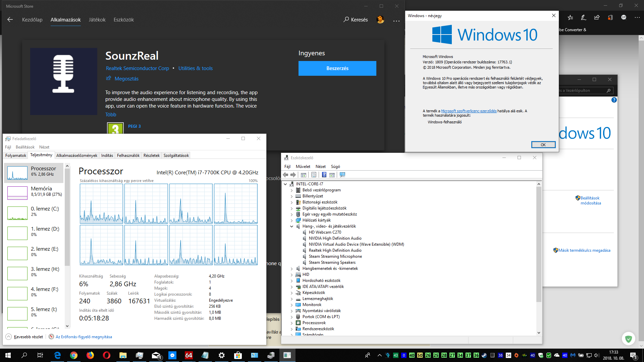
Task: Open the Szolgáltatások tab in Task Manager
Action: (x=176, y=155)
